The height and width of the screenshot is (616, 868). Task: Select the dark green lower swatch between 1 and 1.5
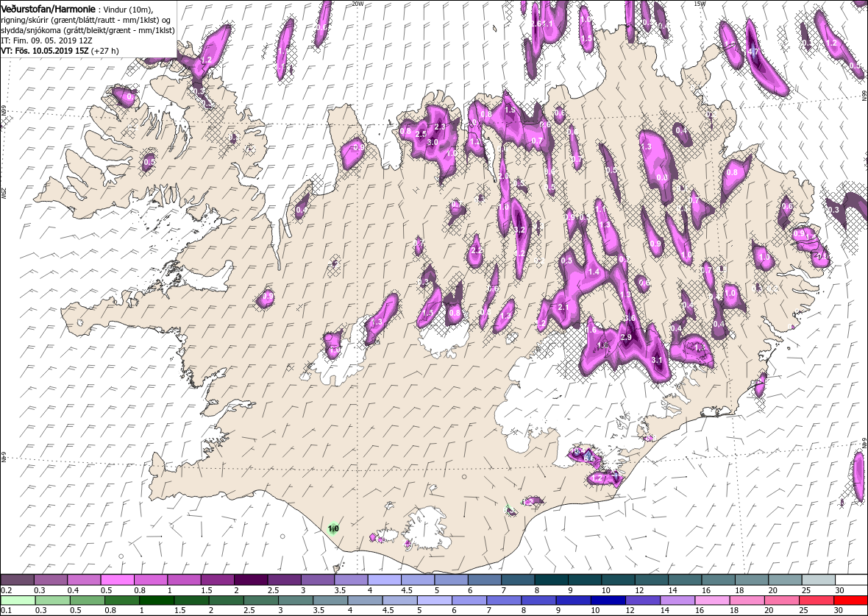tap(157, 601)
